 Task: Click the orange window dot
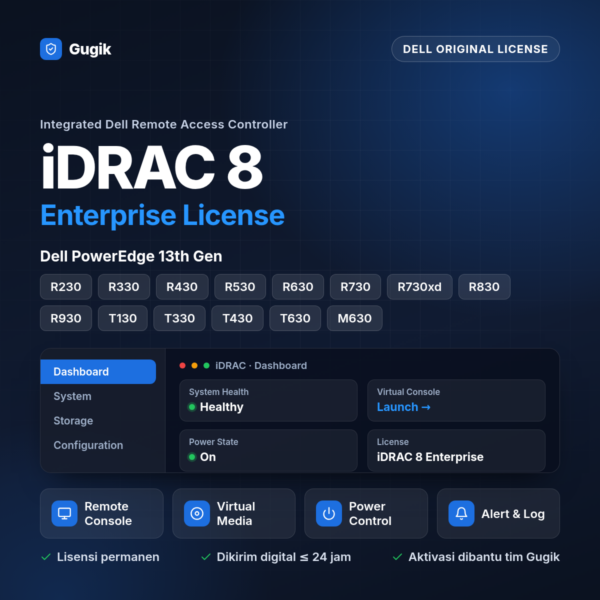click(194, 365)
